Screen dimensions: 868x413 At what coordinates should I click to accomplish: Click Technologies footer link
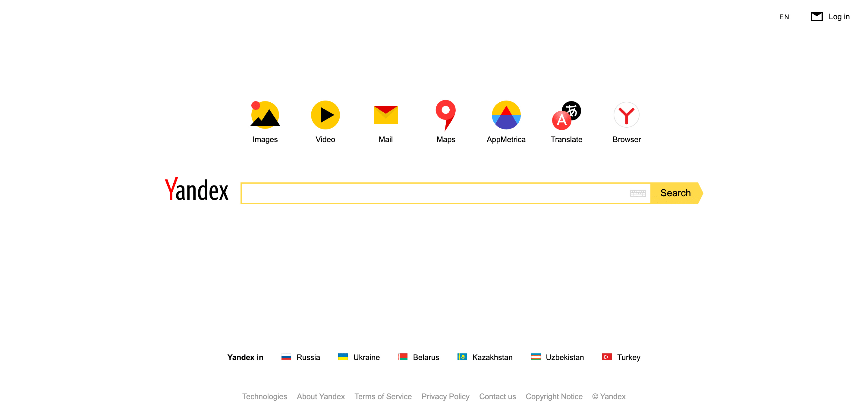coord(265,396)
